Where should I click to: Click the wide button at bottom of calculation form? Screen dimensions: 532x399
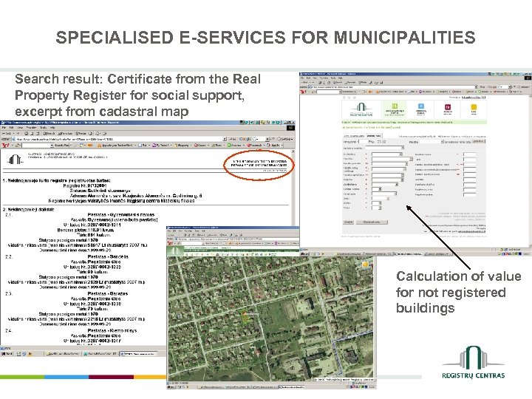pos(372,222)
